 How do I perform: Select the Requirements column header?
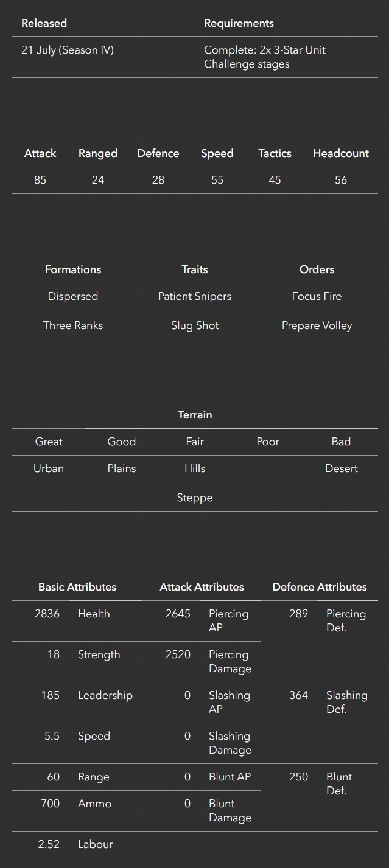(239, 23)
